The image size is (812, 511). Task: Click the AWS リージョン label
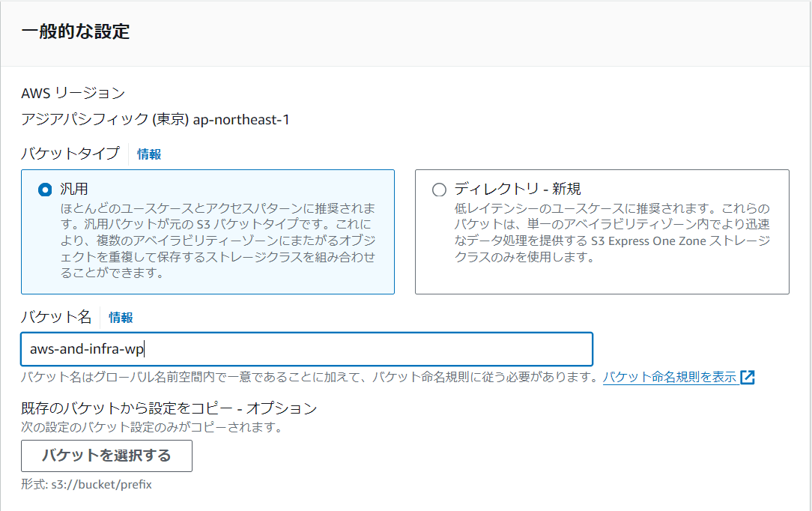[73, 93]
